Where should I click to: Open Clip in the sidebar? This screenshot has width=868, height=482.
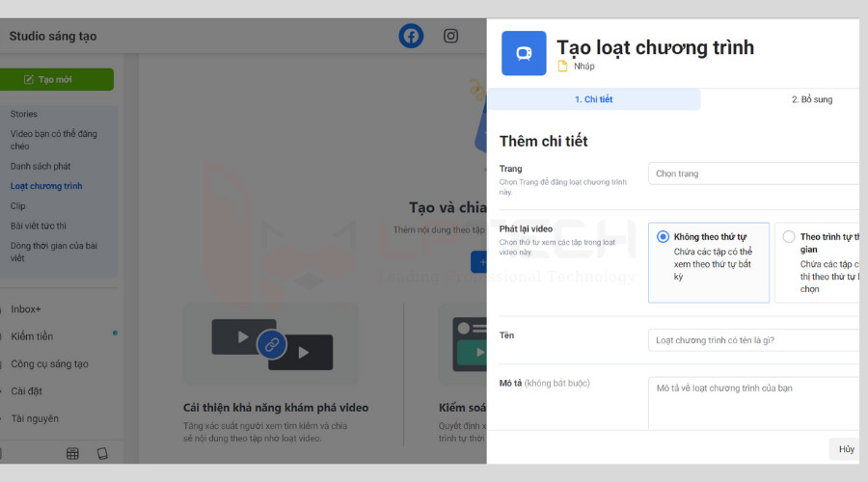tap(17, 206)
